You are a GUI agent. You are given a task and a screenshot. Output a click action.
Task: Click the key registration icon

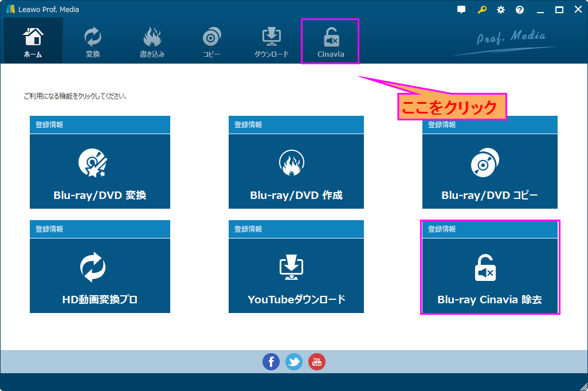tap(482, 10)
